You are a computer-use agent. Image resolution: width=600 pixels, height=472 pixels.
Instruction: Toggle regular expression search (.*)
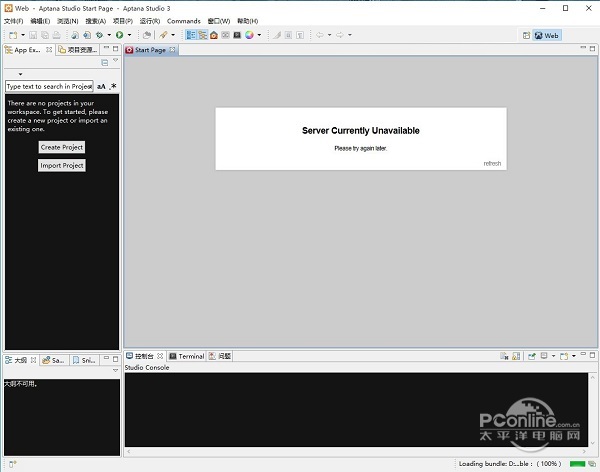(x=113, y=87)
